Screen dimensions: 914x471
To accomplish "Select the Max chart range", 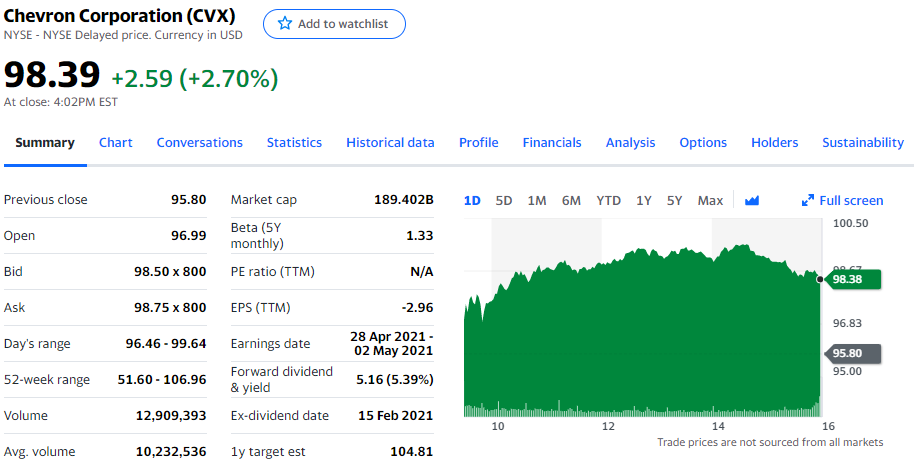I will (x=710, y=201).
